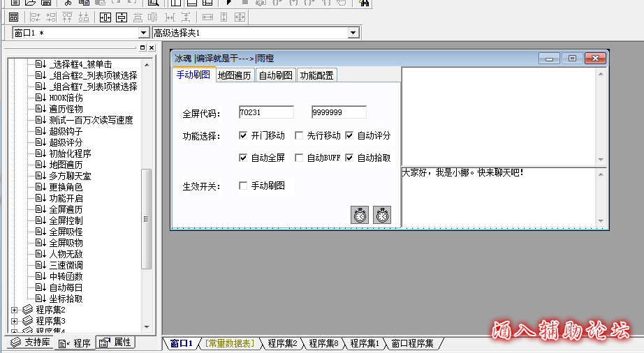Click the 70231 input field

(x=266, y=112)
